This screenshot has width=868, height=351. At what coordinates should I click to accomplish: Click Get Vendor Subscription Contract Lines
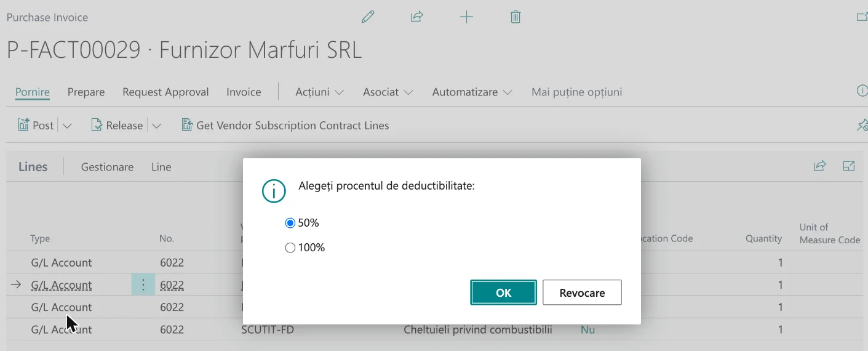[x=285, y=126]
